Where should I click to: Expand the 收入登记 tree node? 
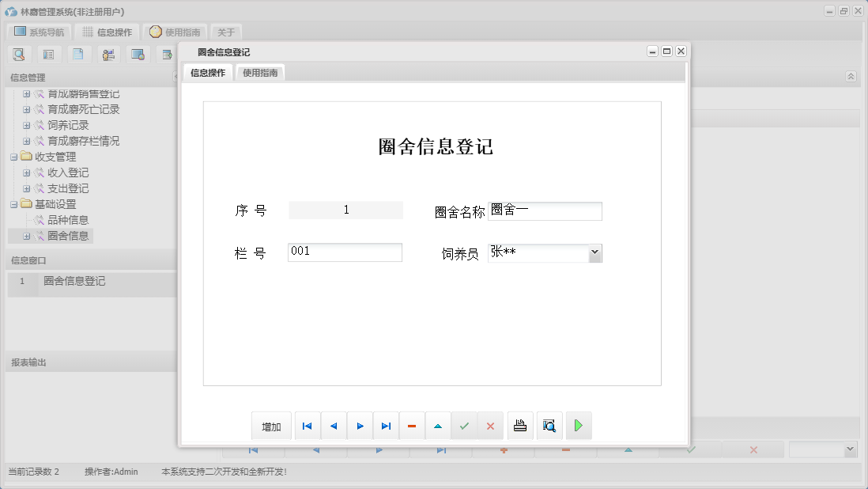[26, 172]
